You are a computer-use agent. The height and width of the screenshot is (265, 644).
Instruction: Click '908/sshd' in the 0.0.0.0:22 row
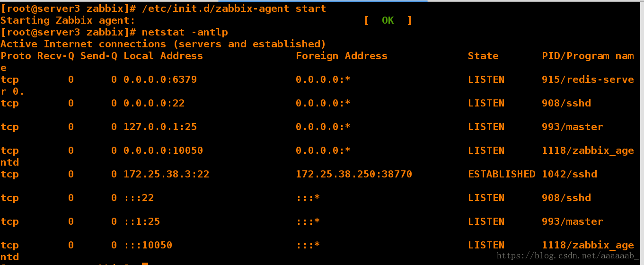click(566, 103)
